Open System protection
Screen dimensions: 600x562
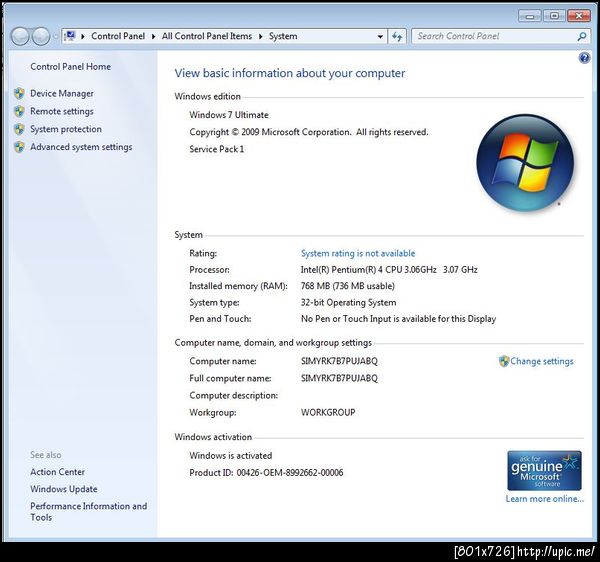click(66, 129)
